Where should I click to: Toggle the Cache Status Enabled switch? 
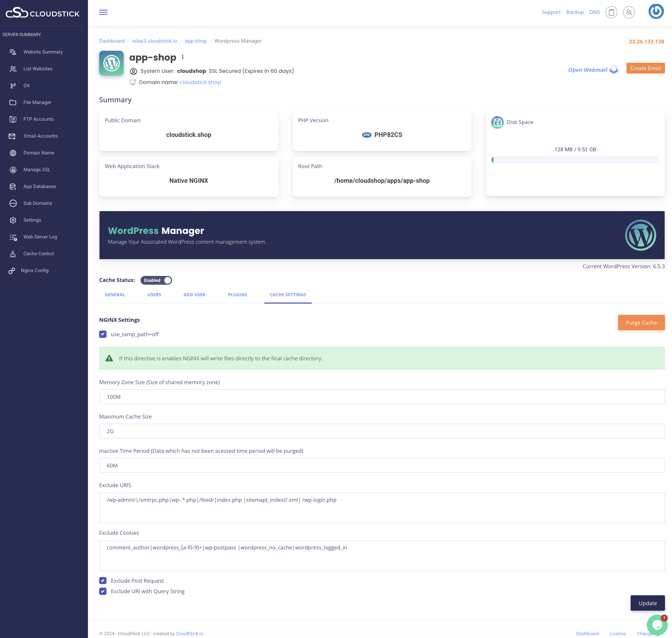(x=156, y=280)
